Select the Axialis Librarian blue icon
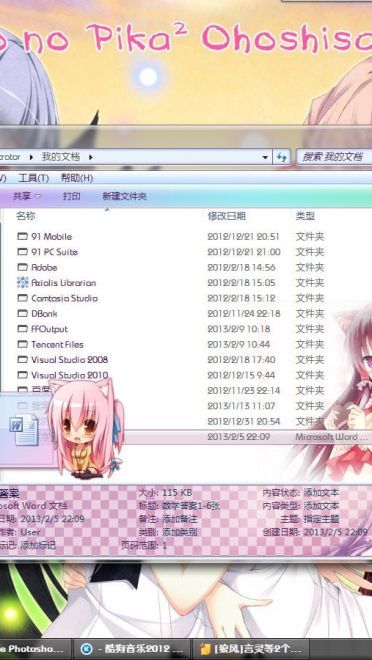The width and height of the screenshot is (372, 660). coord(22,282)
